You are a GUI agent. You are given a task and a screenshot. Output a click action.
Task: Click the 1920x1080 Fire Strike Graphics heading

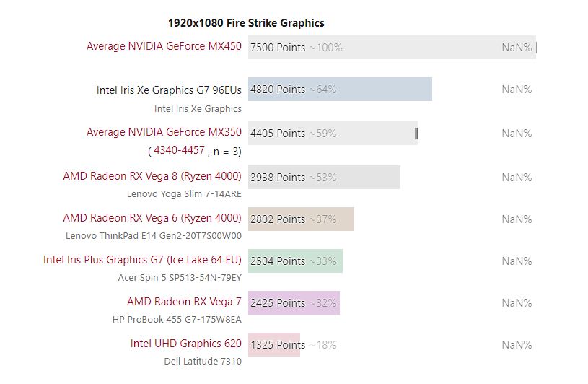click(x=246, y=23)
